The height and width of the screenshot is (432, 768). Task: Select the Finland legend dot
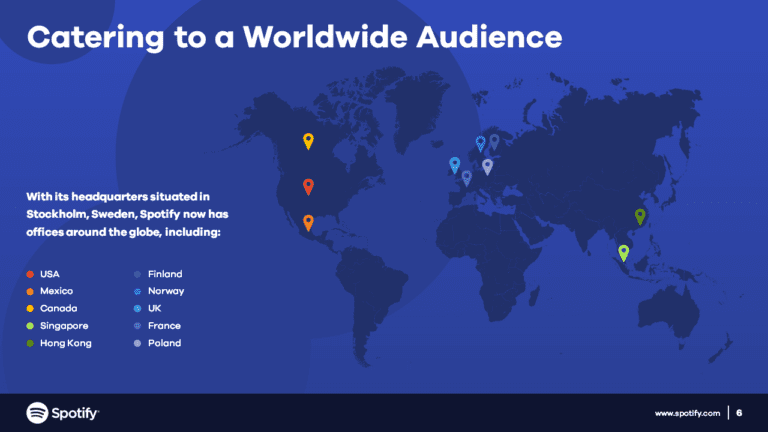(x=138, y=274)
